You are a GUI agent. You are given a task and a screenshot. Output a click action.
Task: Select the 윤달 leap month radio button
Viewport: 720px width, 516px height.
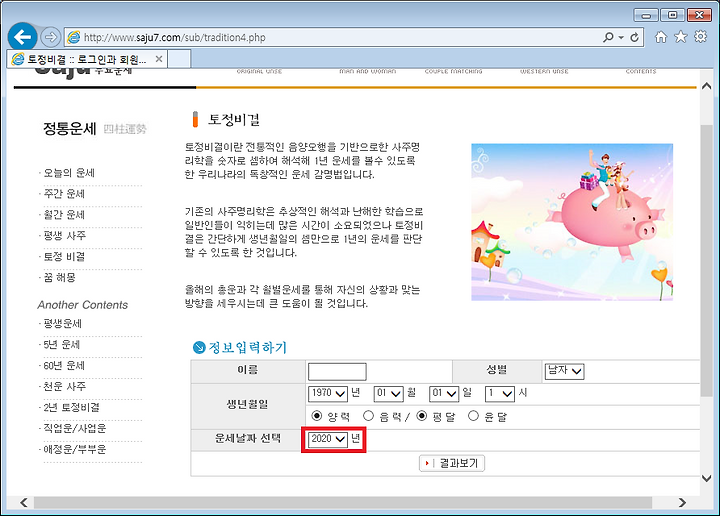(473, 416)
